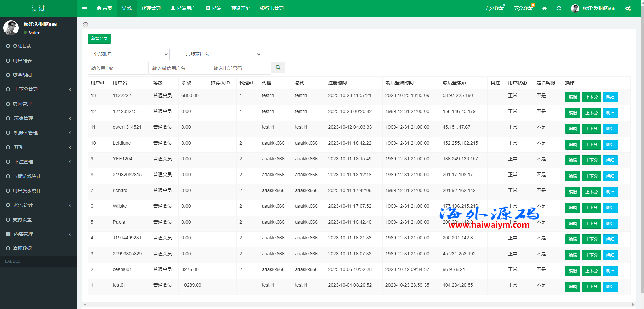Open the 余额不排序 sorting dropdown
The width and height of the screenshot is (644, 309).
[221, 54]
